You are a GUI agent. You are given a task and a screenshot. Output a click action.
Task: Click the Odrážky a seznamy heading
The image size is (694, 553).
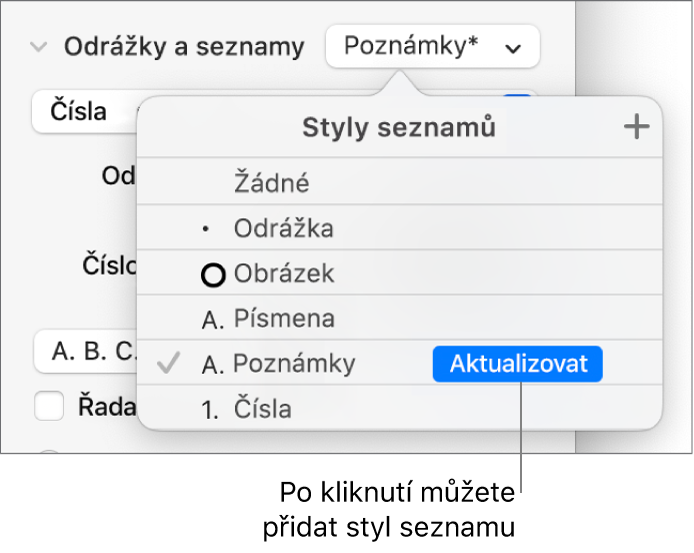pos(184,47)
